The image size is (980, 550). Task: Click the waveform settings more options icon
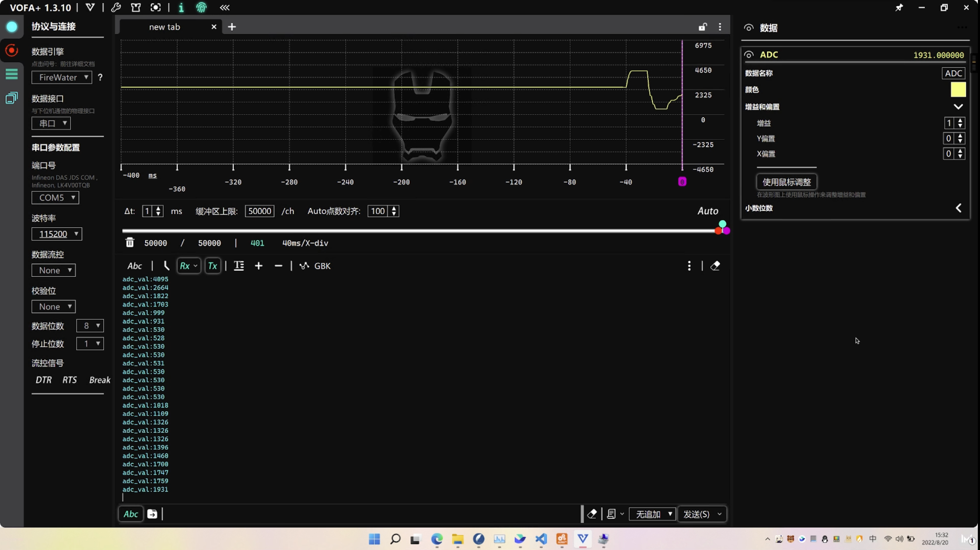point(720,27)
